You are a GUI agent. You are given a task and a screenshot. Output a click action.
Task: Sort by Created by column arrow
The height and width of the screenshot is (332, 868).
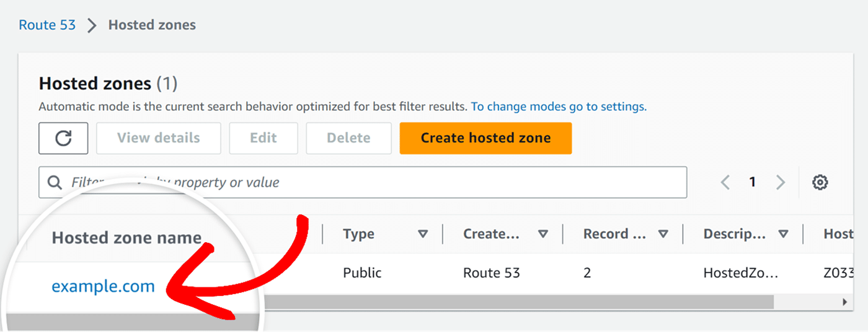pos(543,234)
